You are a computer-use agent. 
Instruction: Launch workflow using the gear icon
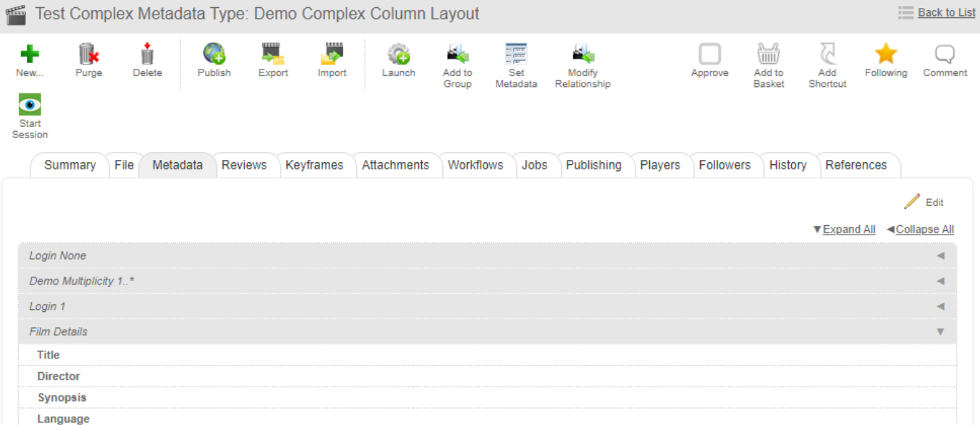[398, 55]
